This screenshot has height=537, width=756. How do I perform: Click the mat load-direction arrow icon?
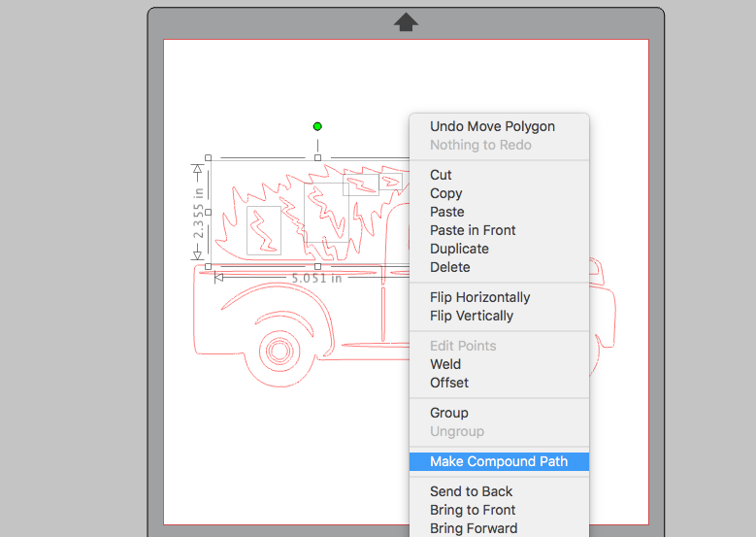[406, 21]
